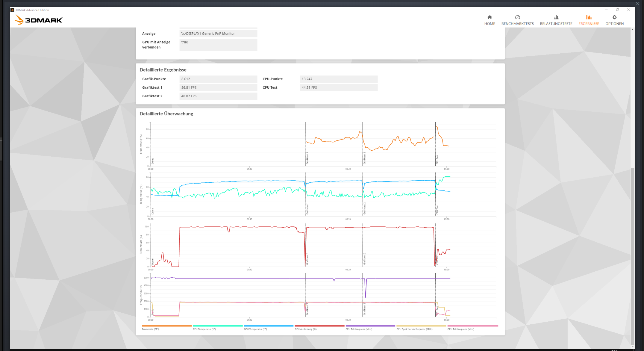Open the BELASTUNGSTESTE bar chart icon
The image size is (644, 351).
pos(556,17)
